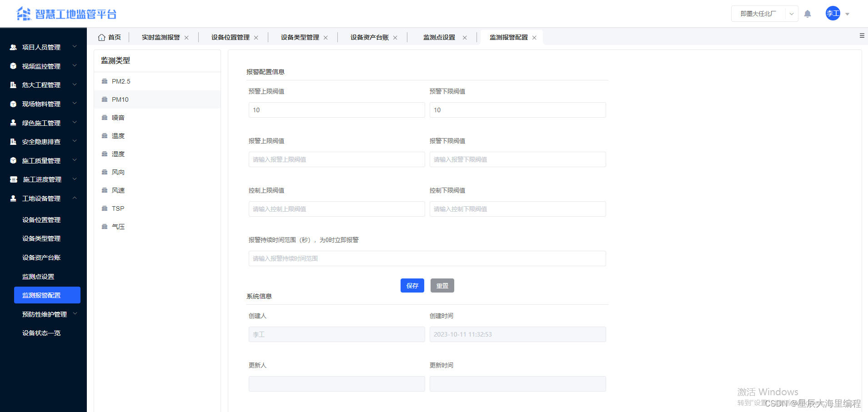The image size is (868, 412).
Task: Close the 设备位置管理 tab
Action: (x=256, y=38)
